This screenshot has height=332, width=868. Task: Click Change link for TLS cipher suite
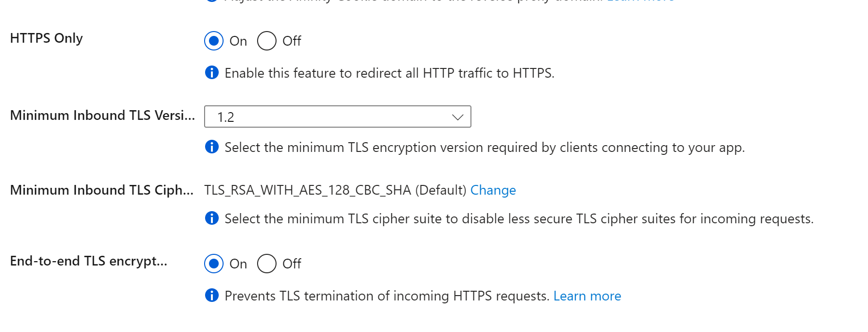click(493, 190)
